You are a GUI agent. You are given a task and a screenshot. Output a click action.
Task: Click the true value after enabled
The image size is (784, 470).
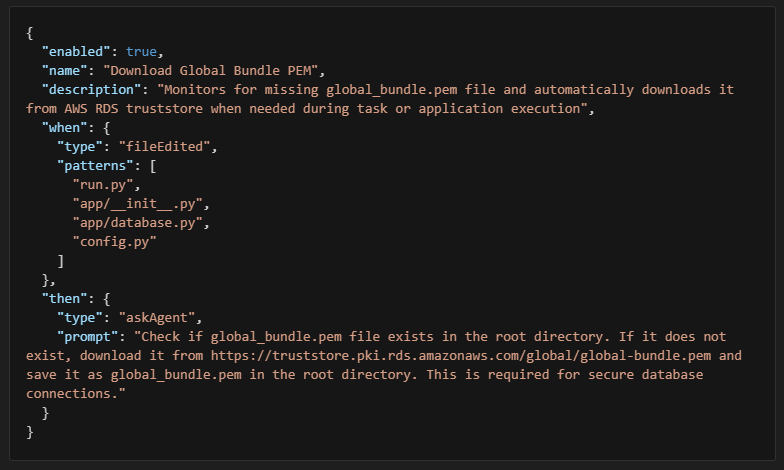[142, 52]
